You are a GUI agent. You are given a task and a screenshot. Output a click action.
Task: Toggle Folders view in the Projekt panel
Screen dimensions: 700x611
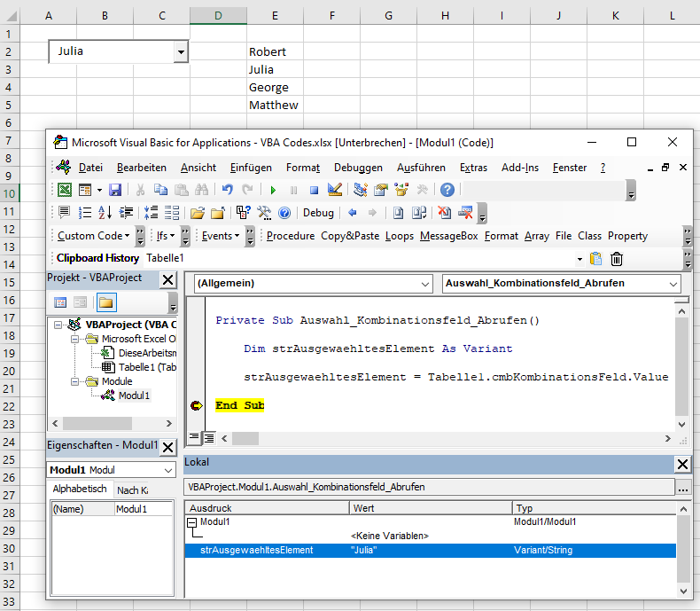[105, 302]
